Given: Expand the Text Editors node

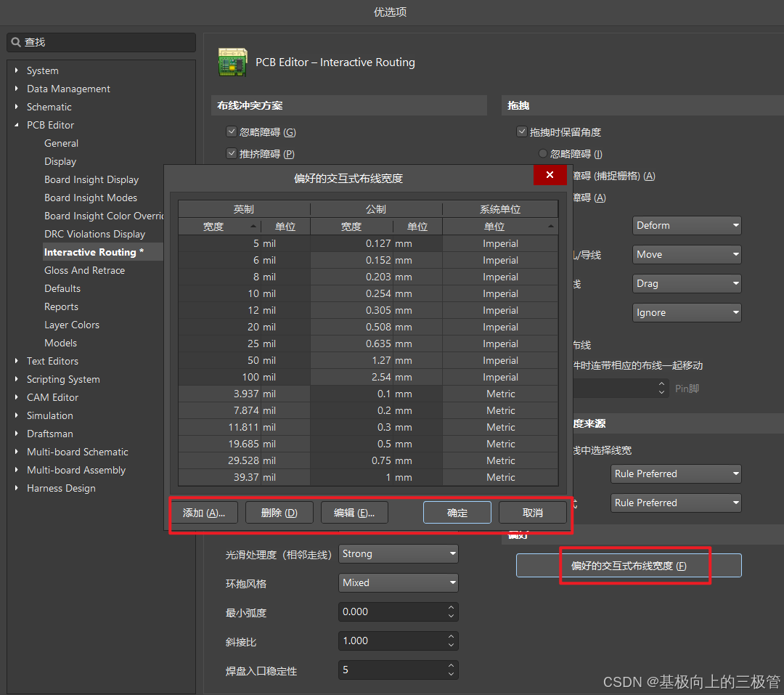Looking at the screenshot, I should click(17, 361).
